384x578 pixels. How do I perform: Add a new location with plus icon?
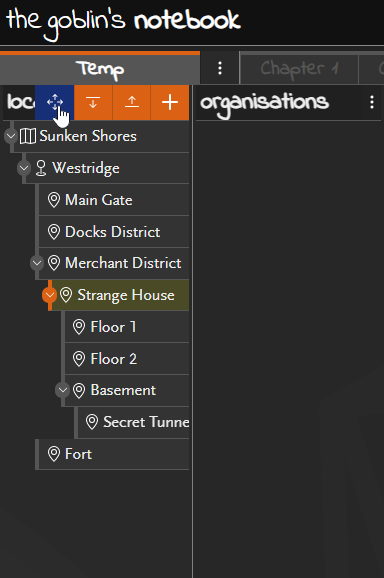click(170, 102)
